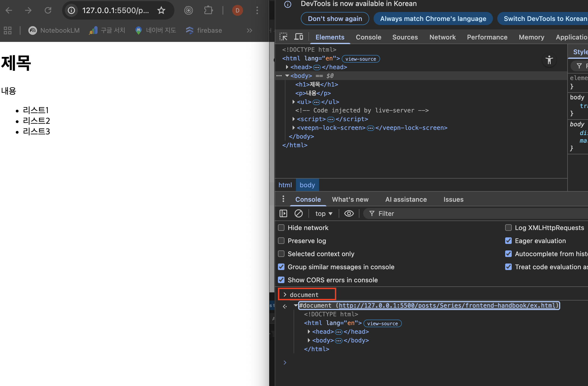Open the ex.html document URL link
The image size is (588, 386).
click(x=447, y=305)
